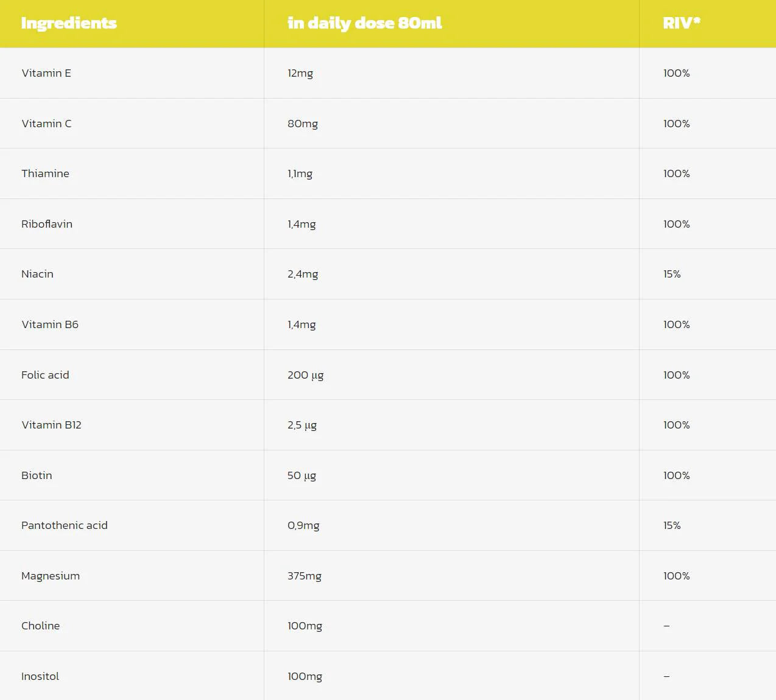
Task: Select the Thiamine 1,1mg dose value
Action: tap(300, 173)
